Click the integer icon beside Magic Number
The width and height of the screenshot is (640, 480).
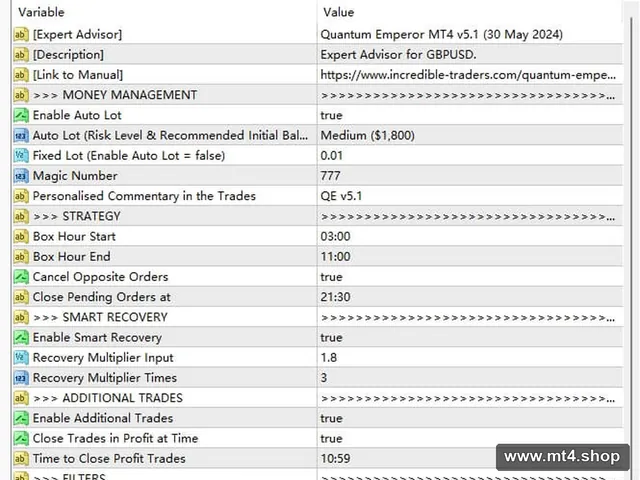tap(20, 176)
